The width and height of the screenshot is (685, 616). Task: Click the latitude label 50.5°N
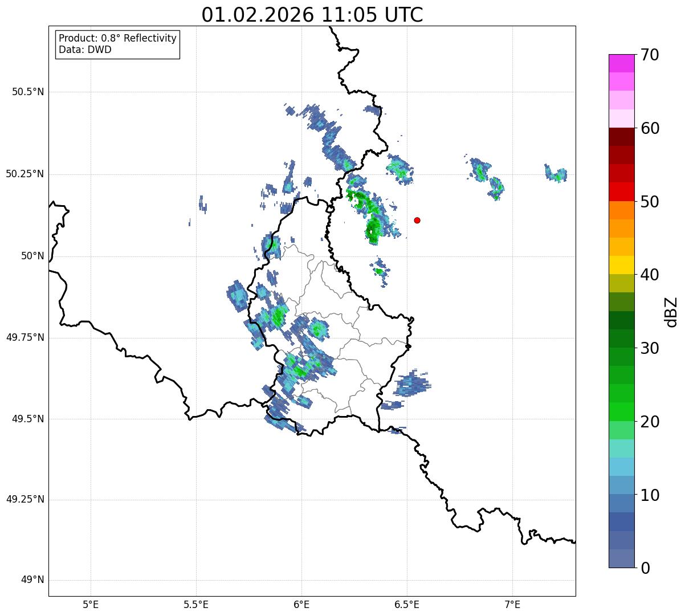28,92
